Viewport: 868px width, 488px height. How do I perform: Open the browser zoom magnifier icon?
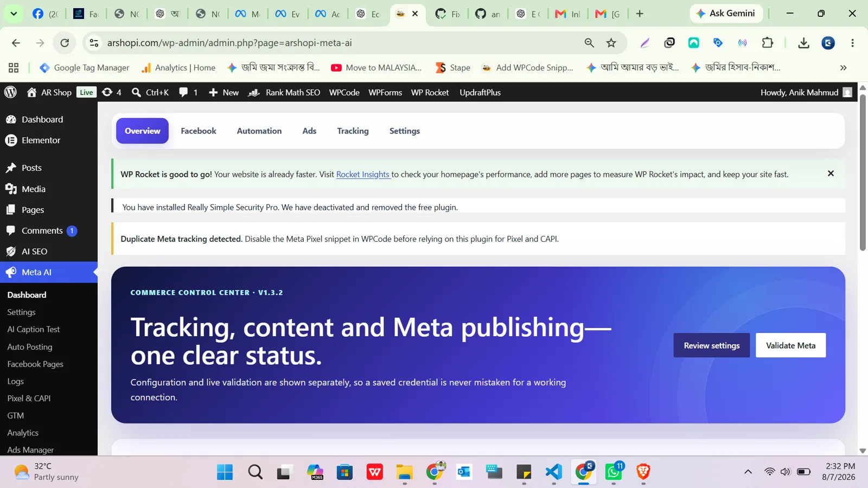(589, 43)
